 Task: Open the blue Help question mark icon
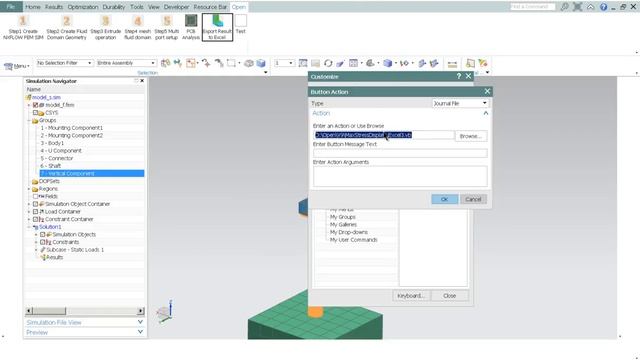(603, 7)
